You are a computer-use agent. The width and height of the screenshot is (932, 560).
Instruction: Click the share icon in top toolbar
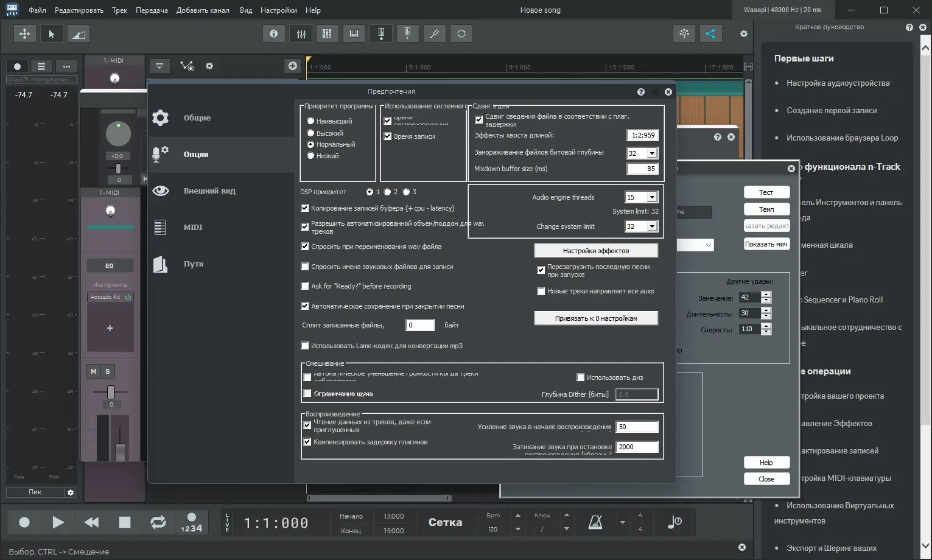coord(710,34)
